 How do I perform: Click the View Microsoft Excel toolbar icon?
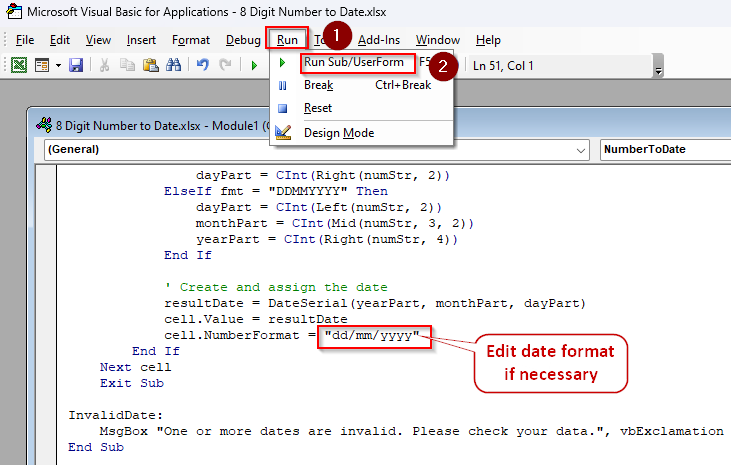[19, 65]
